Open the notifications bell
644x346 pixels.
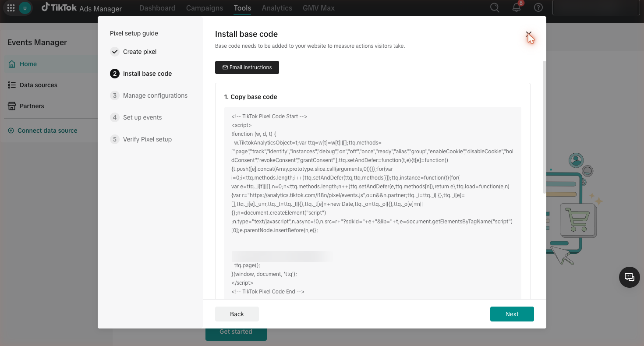pyautogui.click(x=517, y=8)
